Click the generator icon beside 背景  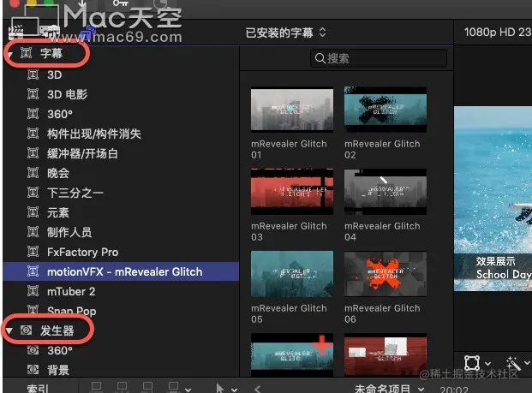click(33, 369)
